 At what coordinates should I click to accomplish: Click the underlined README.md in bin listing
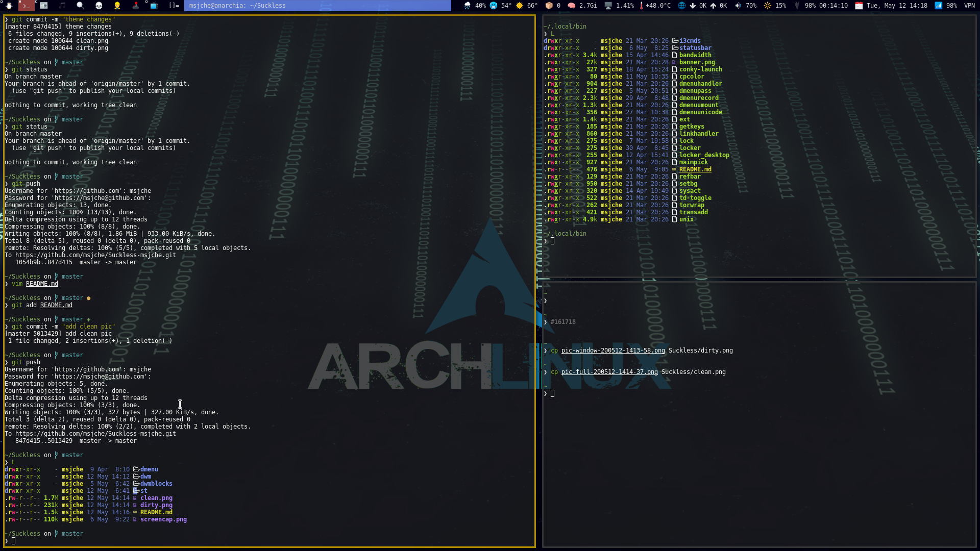(695, 169)
